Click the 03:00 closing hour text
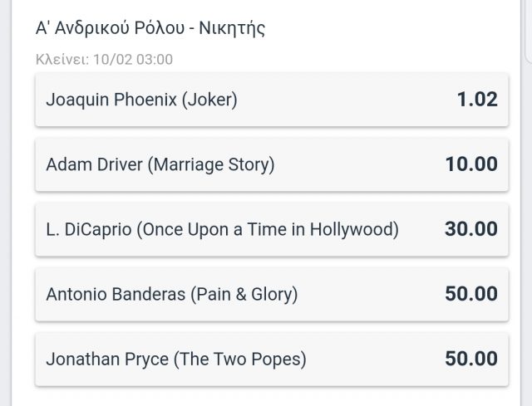The width and height of the screenshot is (532, 406). tap(155, 59)
